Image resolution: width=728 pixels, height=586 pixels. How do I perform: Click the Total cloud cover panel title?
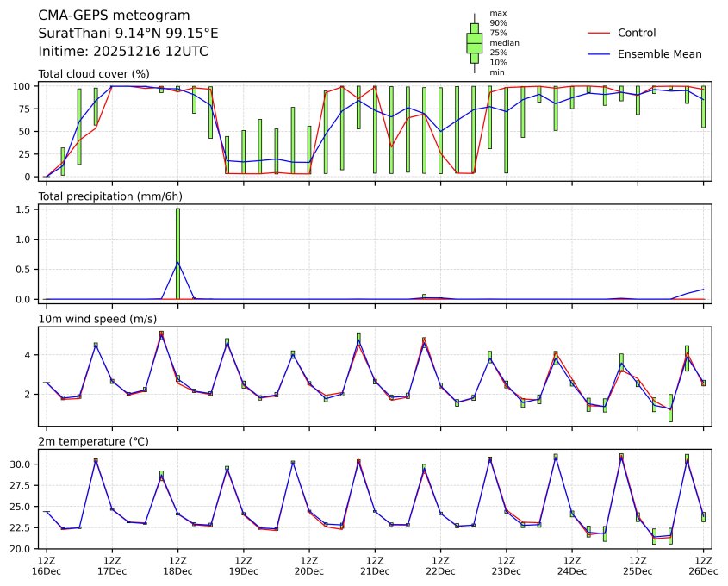tap(94, 74)
